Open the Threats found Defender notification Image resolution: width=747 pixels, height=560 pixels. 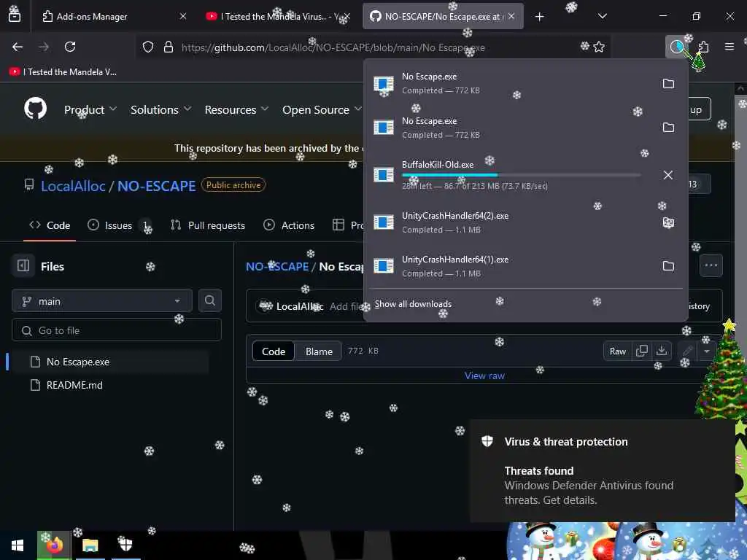pos(602,471)
